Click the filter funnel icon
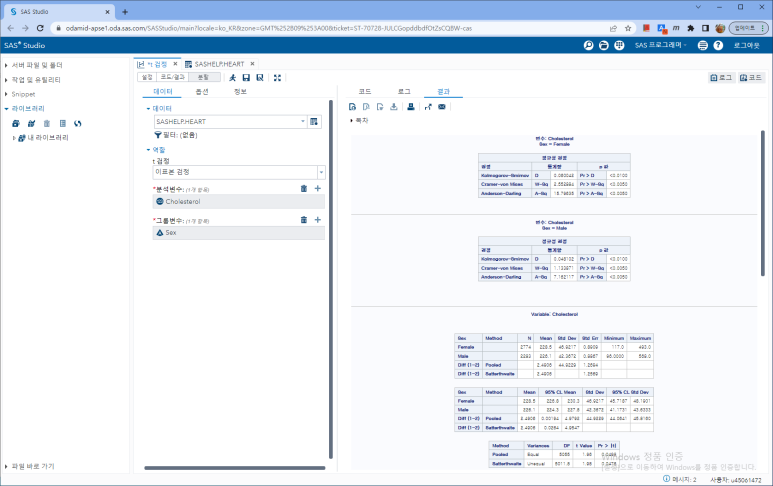The image size is (773, 486). pos(158,135)
